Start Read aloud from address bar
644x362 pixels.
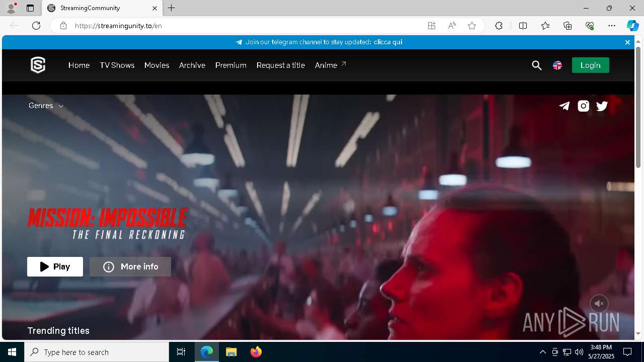(x=452, y=26)
